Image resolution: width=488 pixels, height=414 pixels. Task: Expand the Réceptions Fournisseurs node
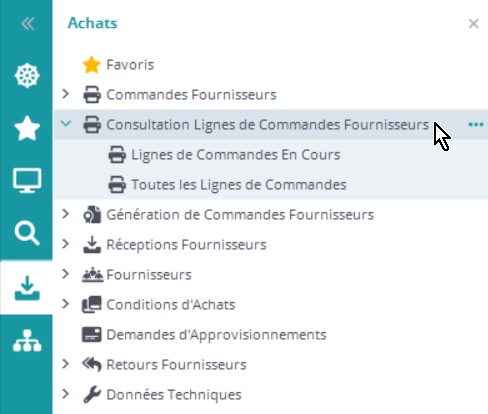pos(66,244)
